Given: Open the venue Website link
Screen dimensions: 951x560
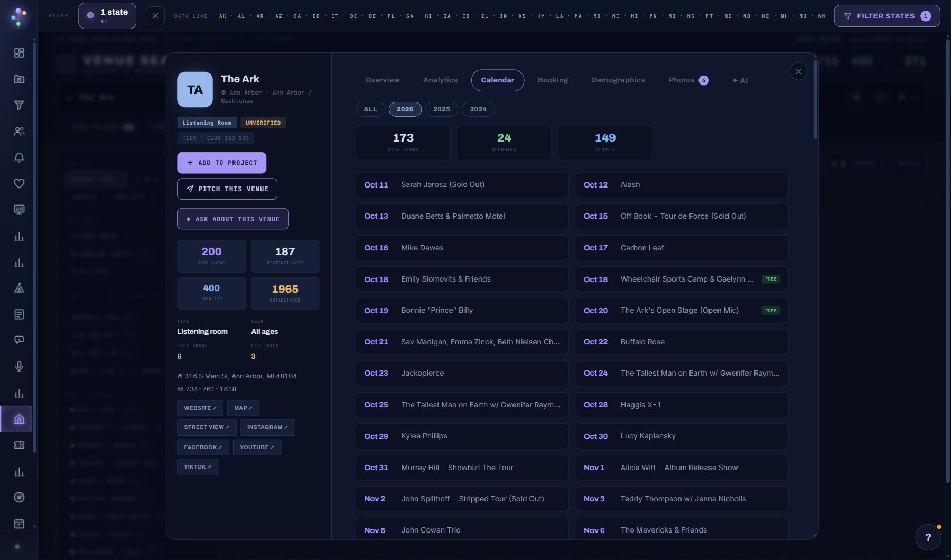Looking at the screenshot, I should (200, 408).
